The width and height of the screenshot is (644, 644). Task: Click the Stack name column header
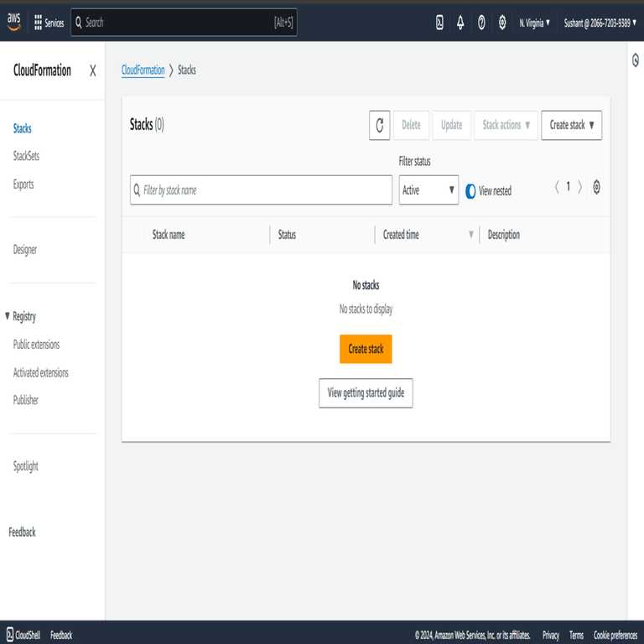pos(169,235)
